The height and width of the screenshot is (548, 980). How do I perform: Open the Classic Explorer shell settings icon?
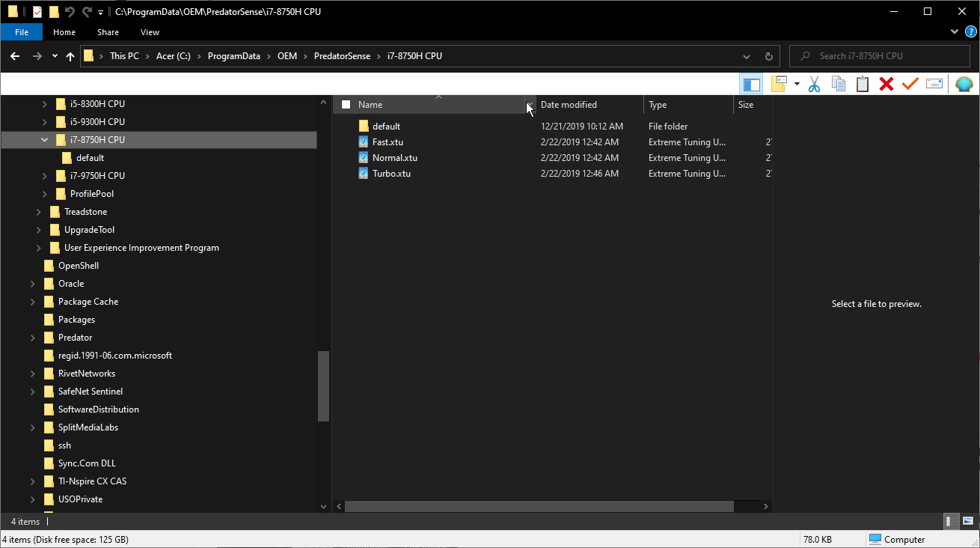click(x=964, y=84)
